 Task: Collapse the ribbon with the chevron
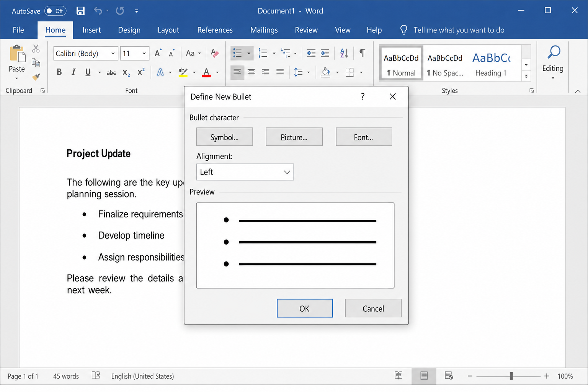point(578,91)
